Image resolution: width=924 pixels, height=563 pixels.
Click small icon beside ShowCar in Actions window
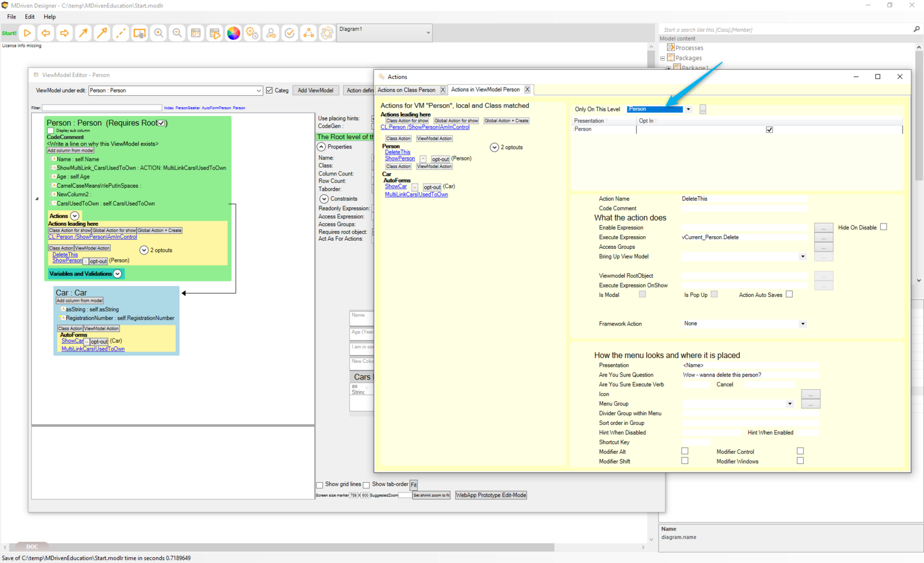click(x=415, y=187)
